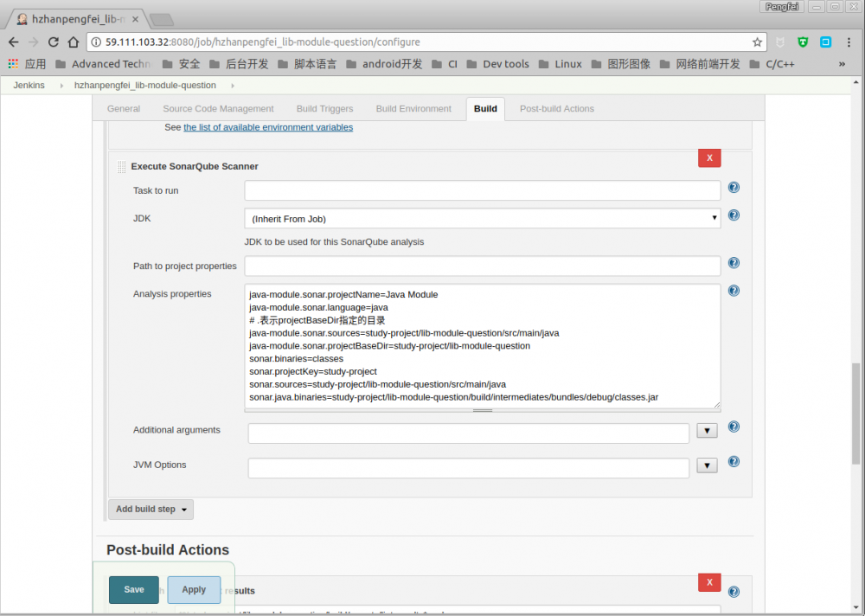The image size is (865, 616).
Task: Open Jenkins breadcrumb dropdown arrow
Action: (x=61, y=86)
